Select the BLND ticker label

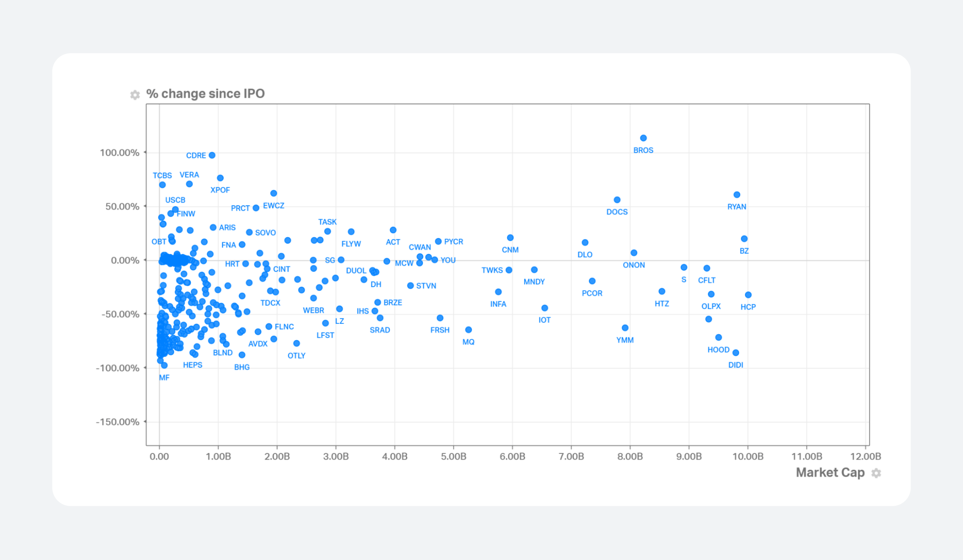(x=222, y=353)
